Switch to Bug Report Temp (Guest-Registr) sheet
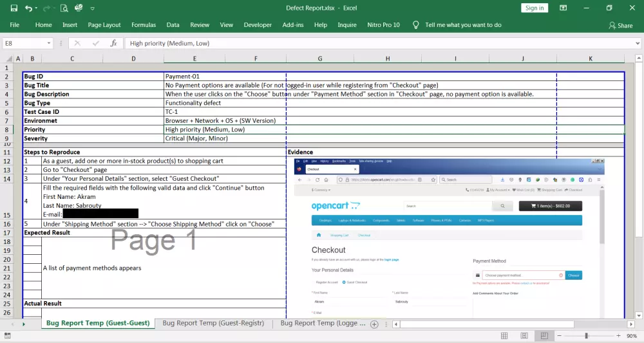 213,323
